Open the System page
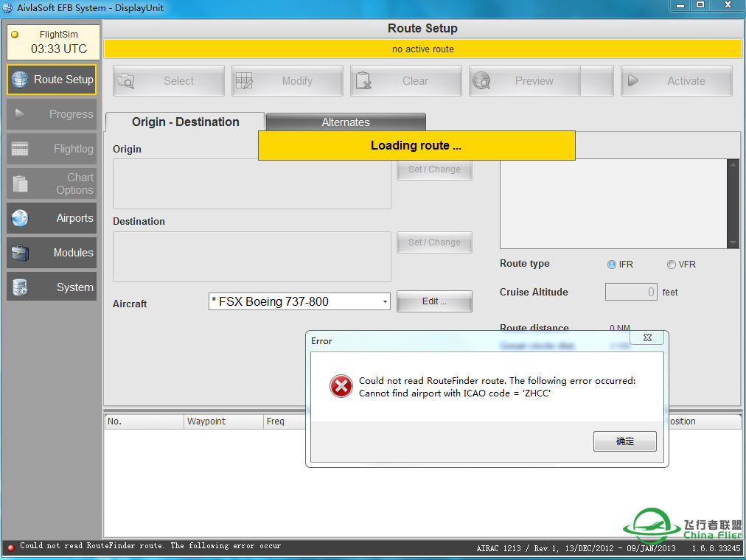Image resolution: width=746 pixels, height=560 pixels. 52,287
